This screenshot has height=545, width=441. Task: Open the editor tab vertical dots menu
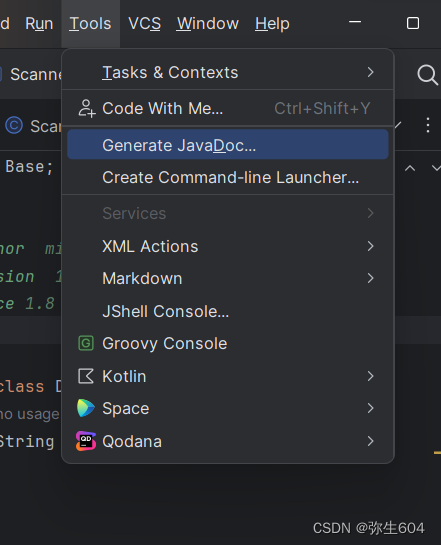pyautogui.click(x=428, y=125)
